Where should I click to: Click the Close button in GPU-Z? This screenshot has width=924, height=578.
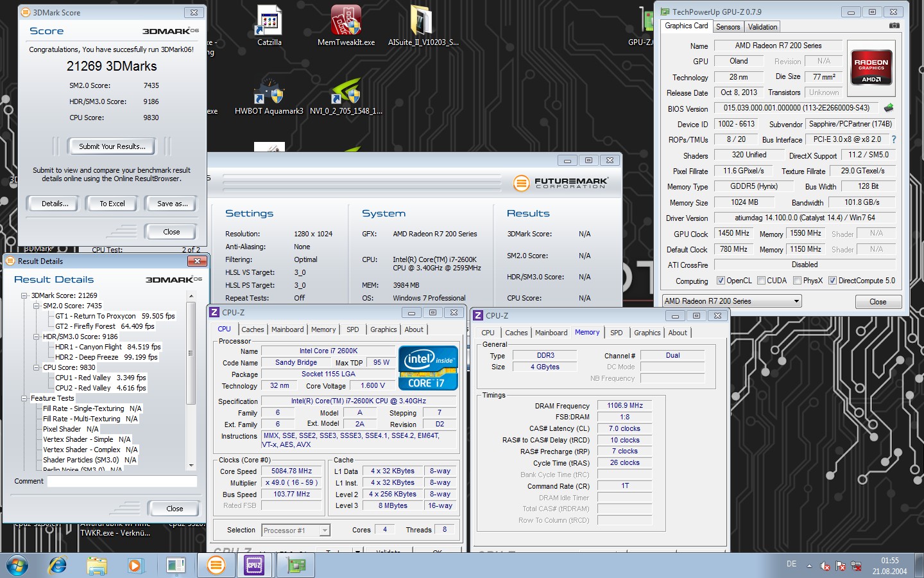878,302
